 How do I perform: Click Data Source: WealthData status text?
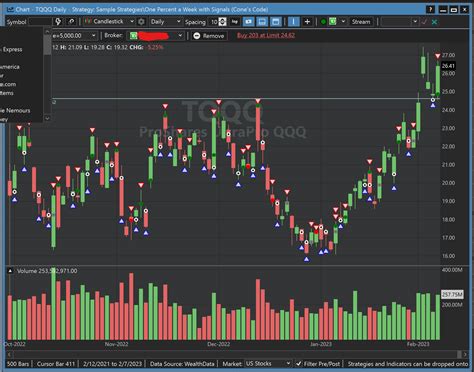182,364
